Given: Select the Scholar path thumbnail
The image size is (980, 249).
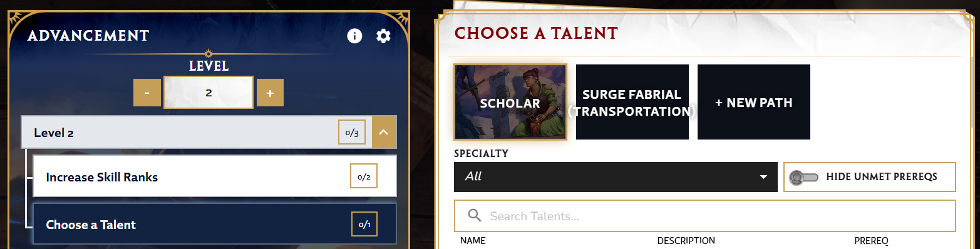Looking at the screenshot, I should click(x=510, y=102).
